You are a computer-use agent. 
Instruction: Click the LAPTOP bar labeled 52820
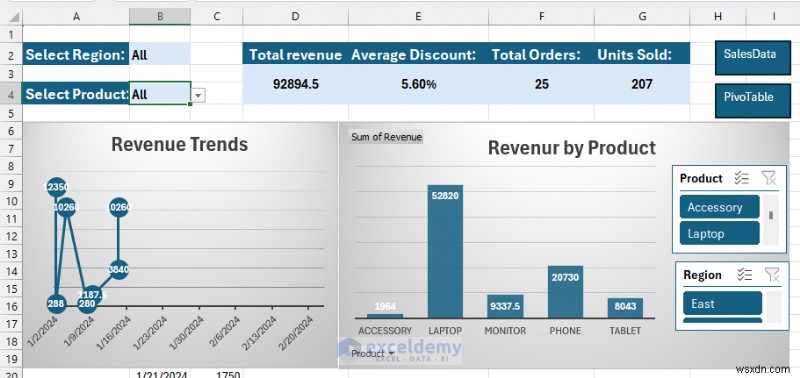click(445, 251)
